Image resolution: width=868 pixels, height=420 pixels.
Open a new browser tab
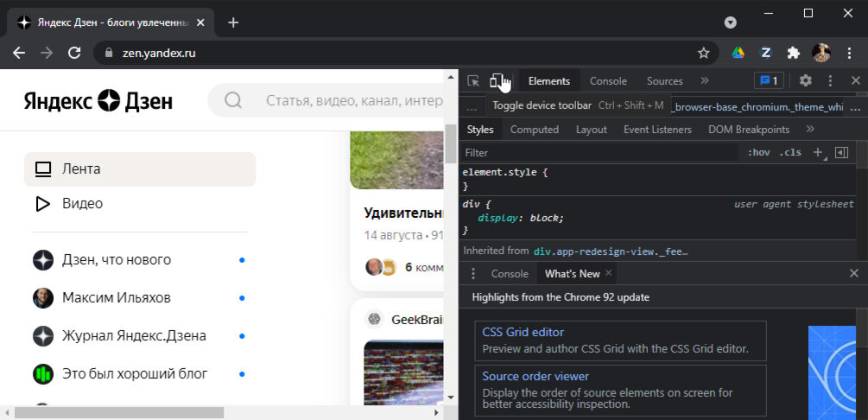tap(233, 22)
